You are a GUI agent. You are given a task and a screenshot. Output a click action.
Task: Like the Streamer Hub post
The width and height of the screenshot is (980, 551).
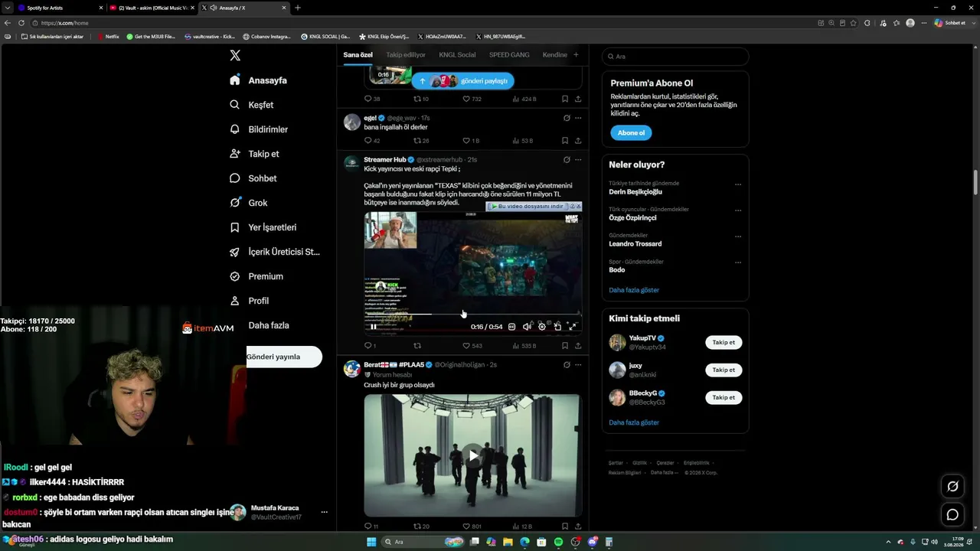[472, 346]
